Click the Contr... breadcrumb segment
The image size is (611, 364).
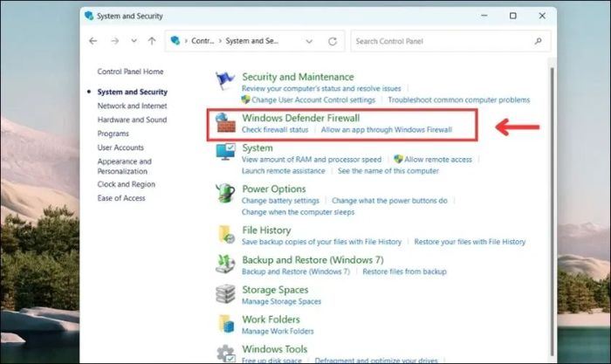coord(203,41)
